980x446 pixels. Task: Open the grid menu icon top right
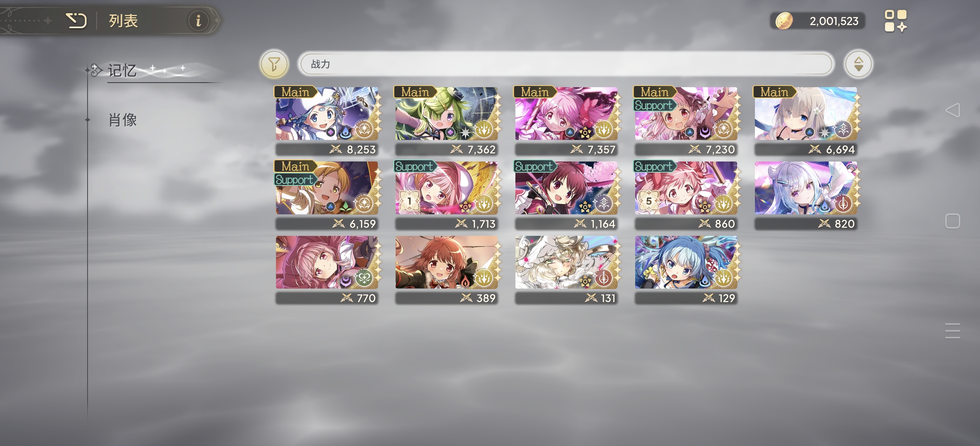point(895,21)
